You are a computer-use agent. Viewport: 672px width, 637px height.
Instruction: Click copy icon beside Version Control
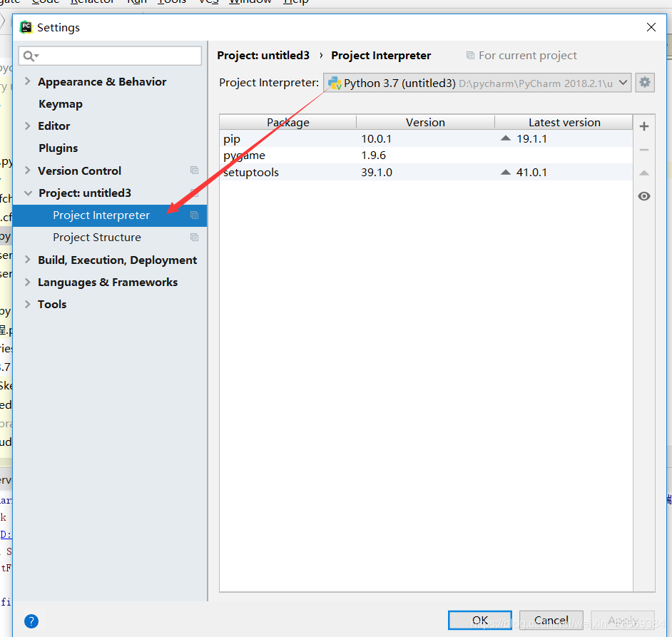click(194, 170)
